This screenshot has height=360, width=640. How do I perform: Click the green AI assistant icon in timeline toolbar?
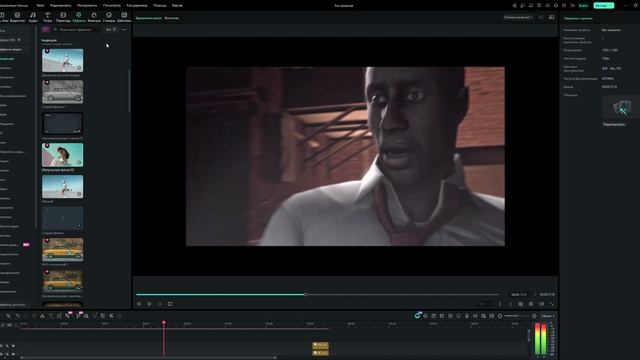[x=417, y=316]
